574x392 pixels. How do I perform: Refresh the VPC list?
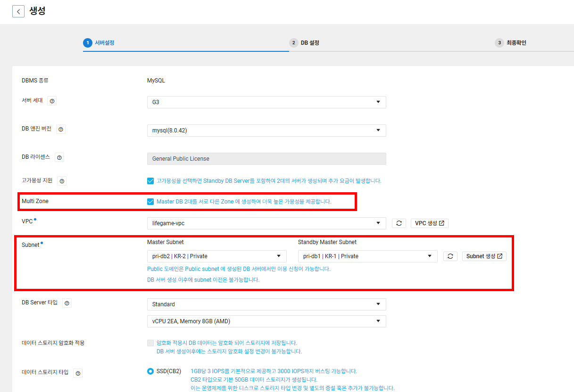(x=399, y=223)
